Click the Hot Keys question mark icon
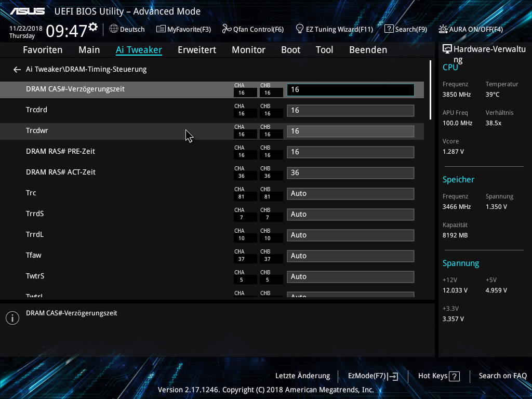Screen dimensions: 532x399 [x=454, y=376]
